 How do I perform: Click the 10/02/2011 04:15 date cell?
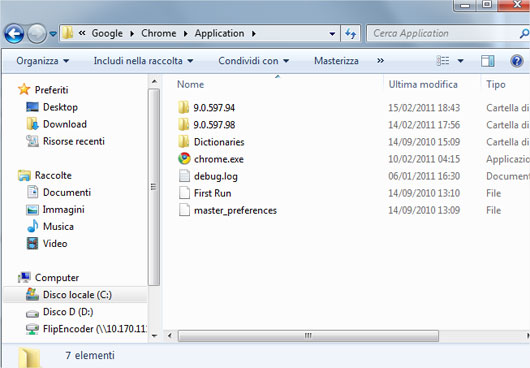(424, 159)
